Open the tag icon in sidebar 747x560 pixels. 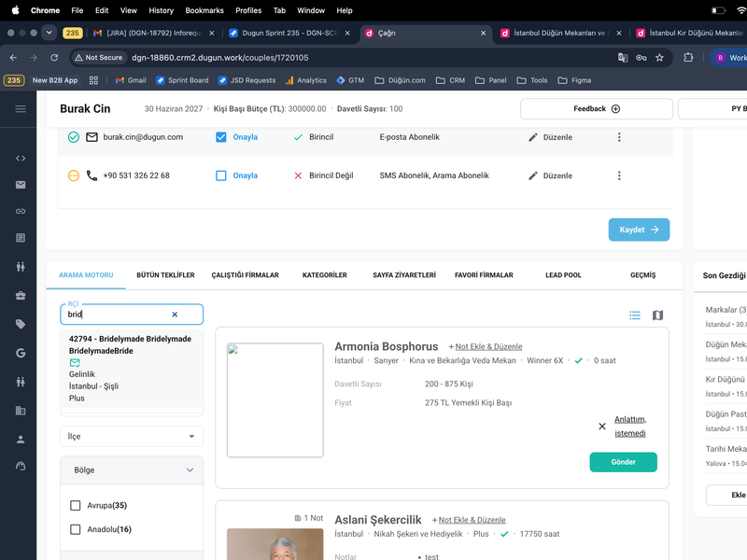click(21, 324)
